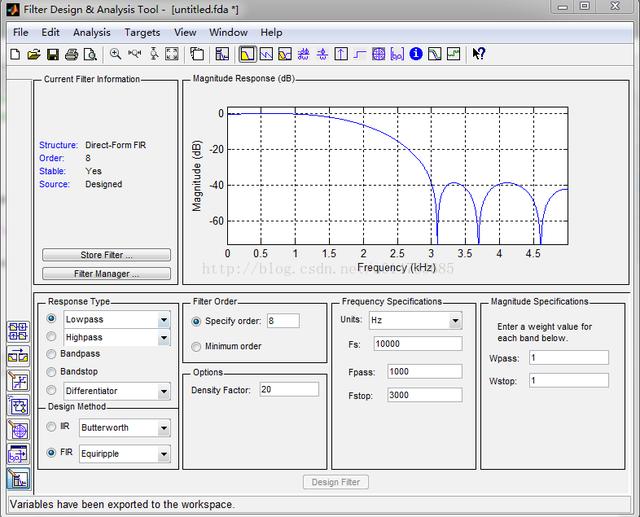This screenshot has height=517, width=640.
Task: Open the File menu
Action: pyautogui.click(x=21, y=32)
